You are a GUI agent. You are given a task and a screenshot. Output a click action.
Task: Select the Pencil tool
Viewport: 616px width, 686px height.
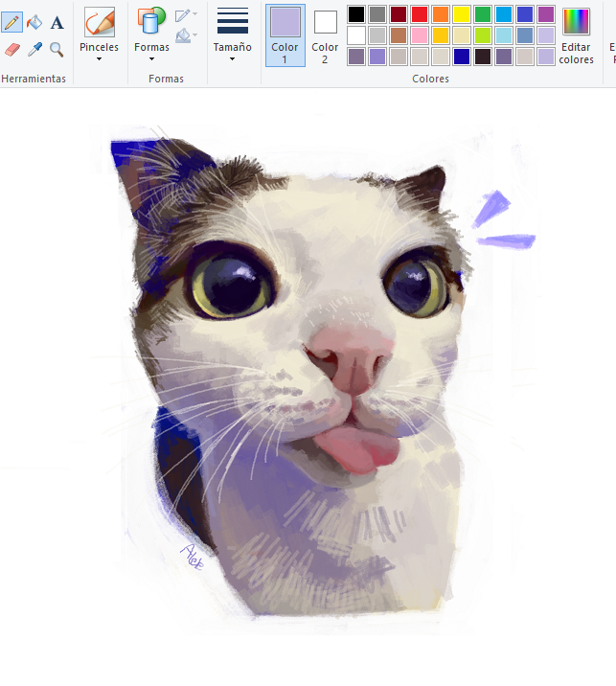click(11, 22)
